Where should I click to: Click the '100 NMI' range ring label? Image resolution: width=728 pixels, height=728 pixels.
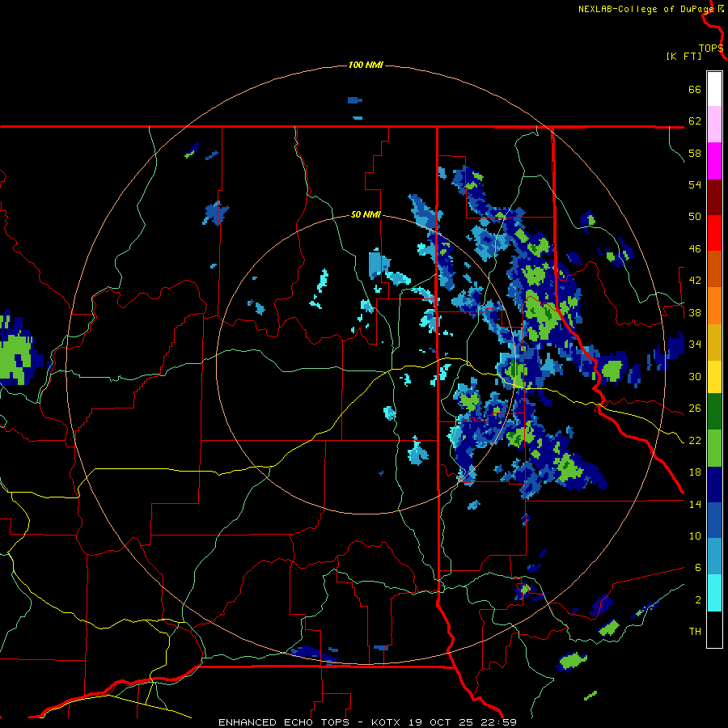366,65
